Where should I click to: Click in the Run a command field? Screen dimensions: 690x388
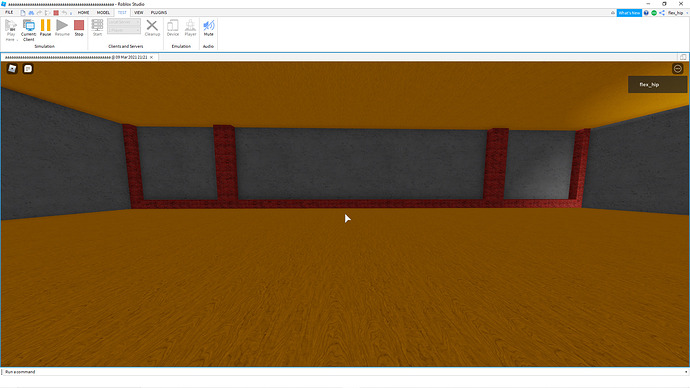343,372
